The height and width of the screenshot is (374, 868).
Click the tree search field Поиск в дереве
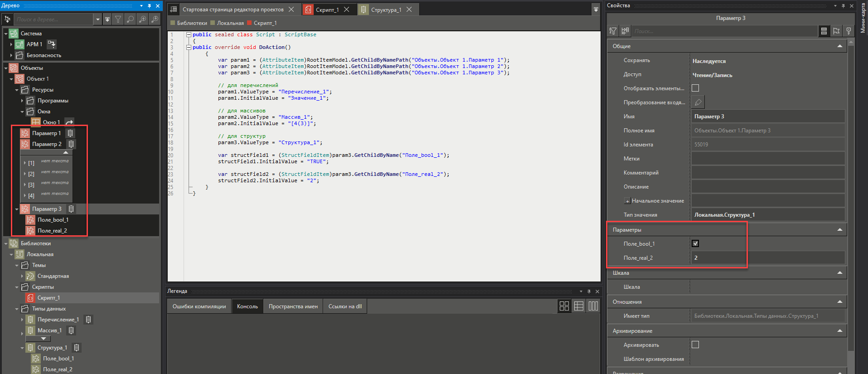[53, 19]
